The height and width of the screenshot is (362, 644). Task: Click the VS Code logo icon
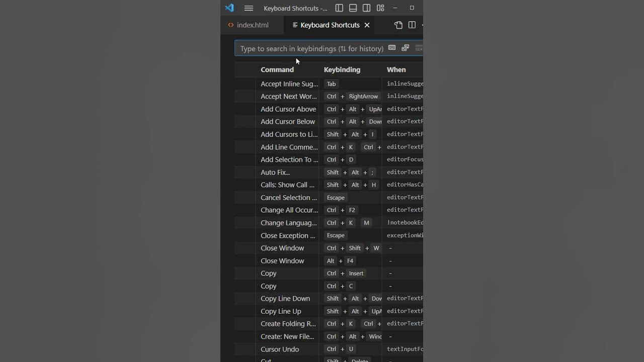click(x=229, y=8)
